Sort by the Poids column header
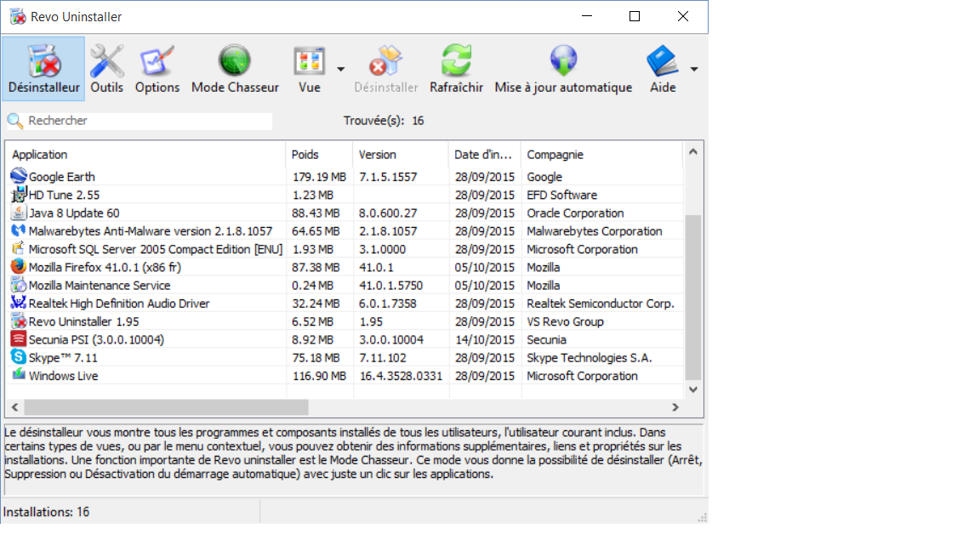This screenshot has height=551, width=980. [319, 154]
